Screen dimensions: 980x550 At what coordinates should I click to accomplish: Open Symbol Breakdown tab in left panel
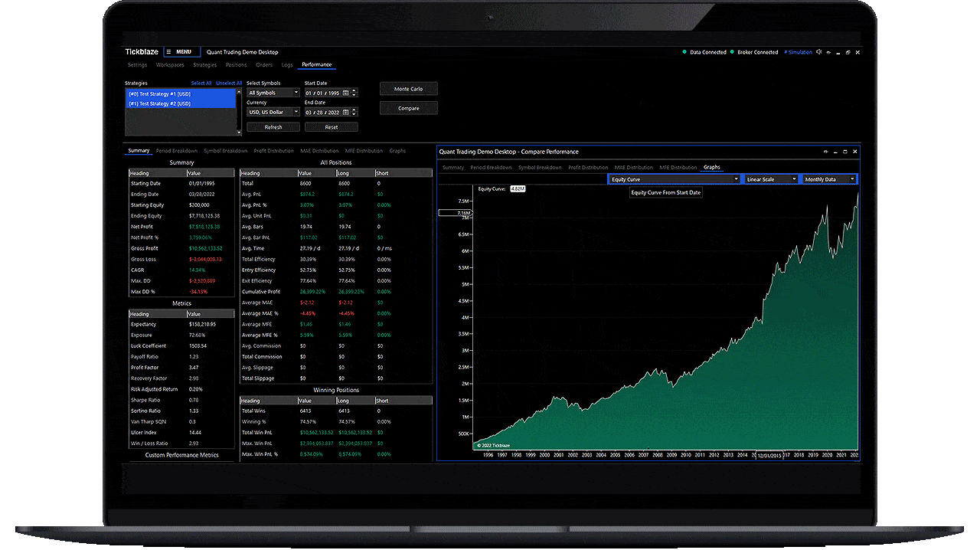(226, 151)
